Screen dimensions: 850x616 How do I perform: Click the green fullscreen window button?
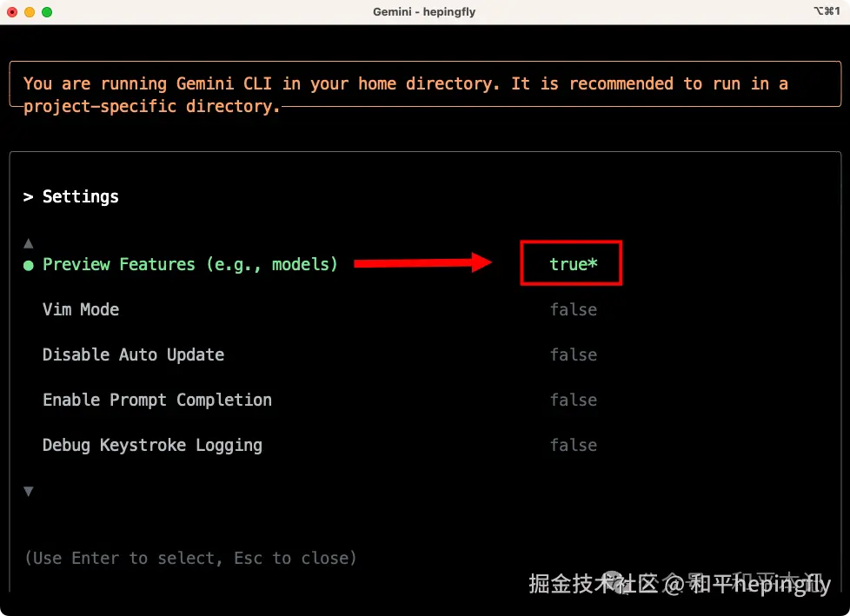47,12
